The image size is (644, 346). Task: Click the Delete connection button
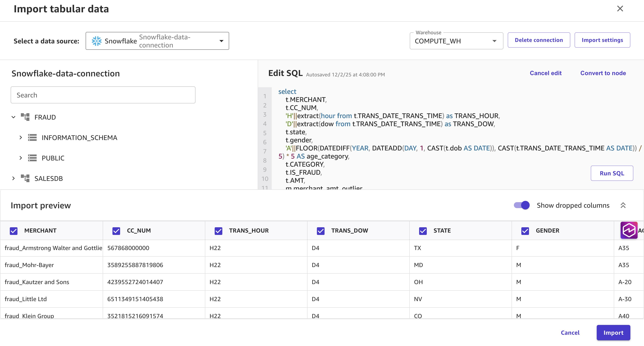539,40
